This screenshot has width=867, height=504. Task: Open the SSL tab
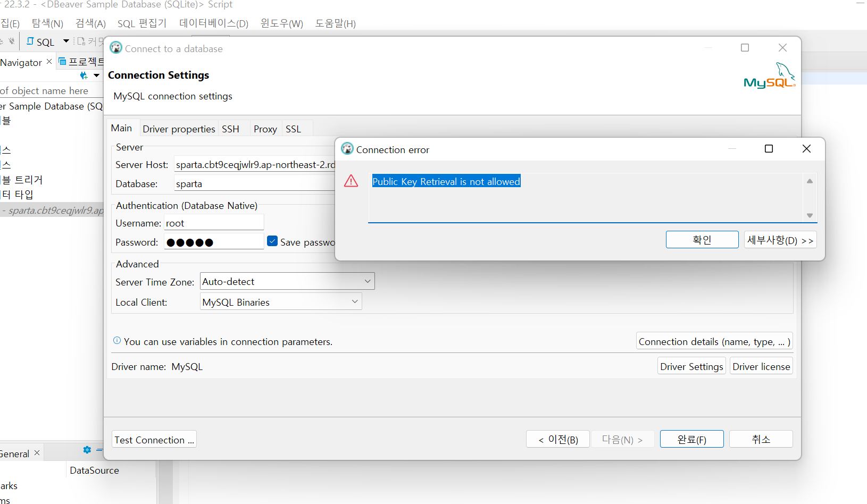tap(293, 129)
